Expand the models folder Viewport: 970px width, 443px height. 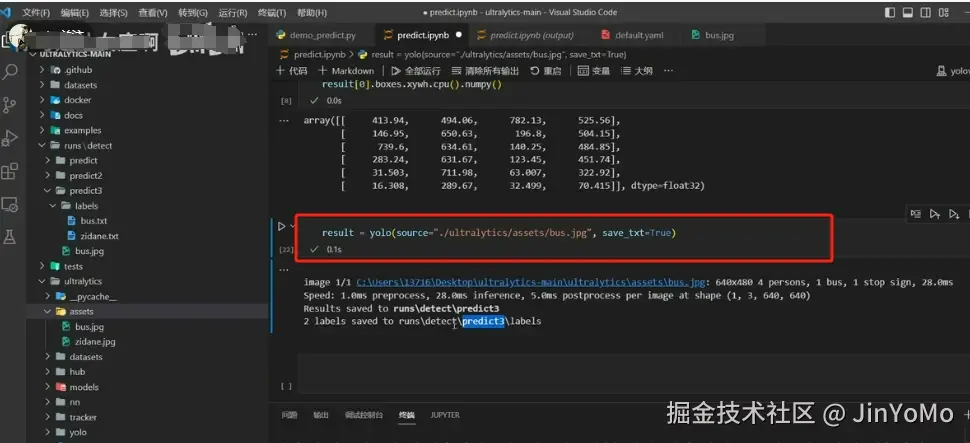[84, 387]
